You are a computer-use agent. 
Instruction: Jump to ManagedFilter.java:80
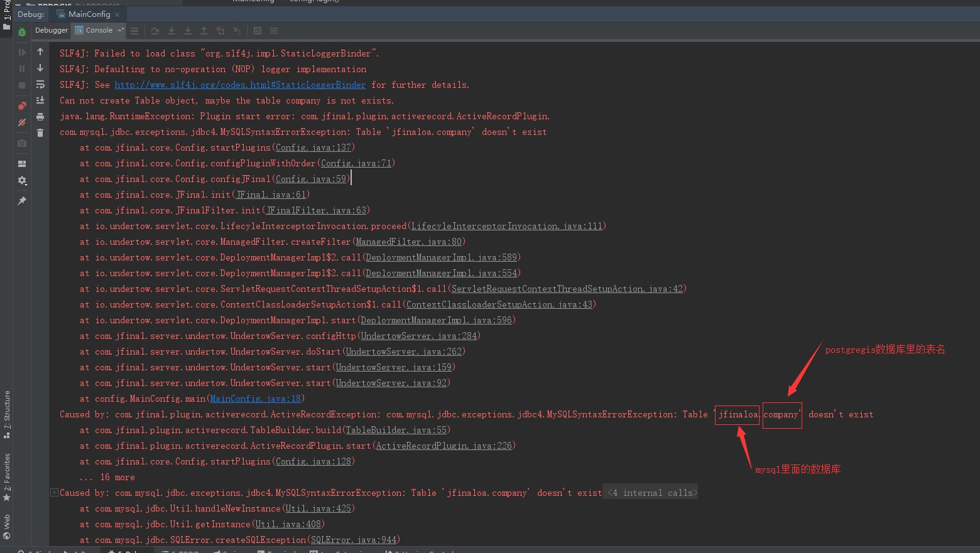pyautogui.click(x=409, y=242)
